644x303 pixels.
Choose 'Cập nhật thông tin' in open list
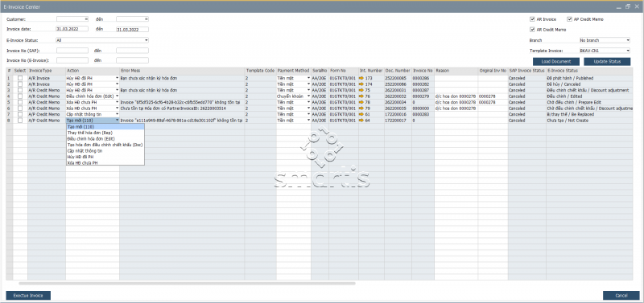(x=105, y=151)
